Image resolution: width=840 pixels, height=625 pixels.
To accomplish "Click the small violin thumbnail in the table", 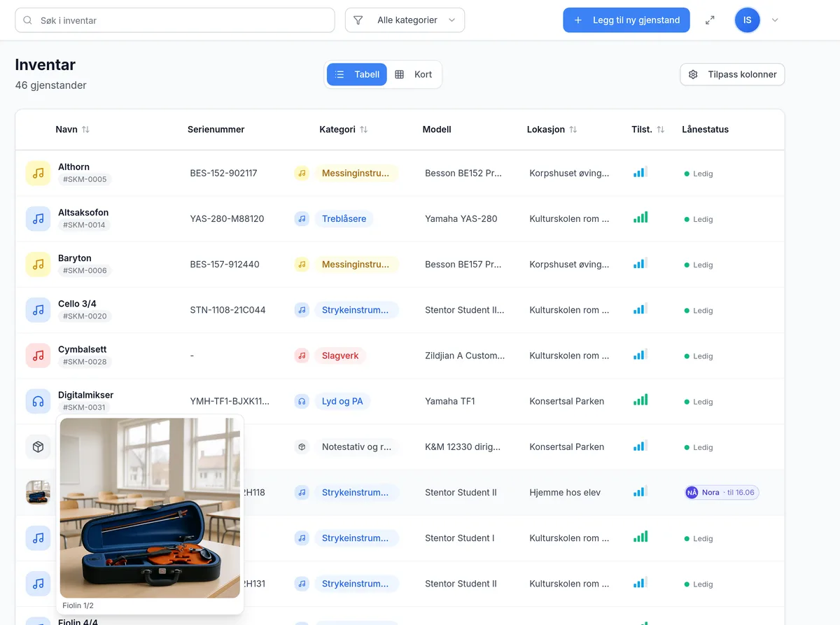I will pyautogui.click(x=38, y=492).
